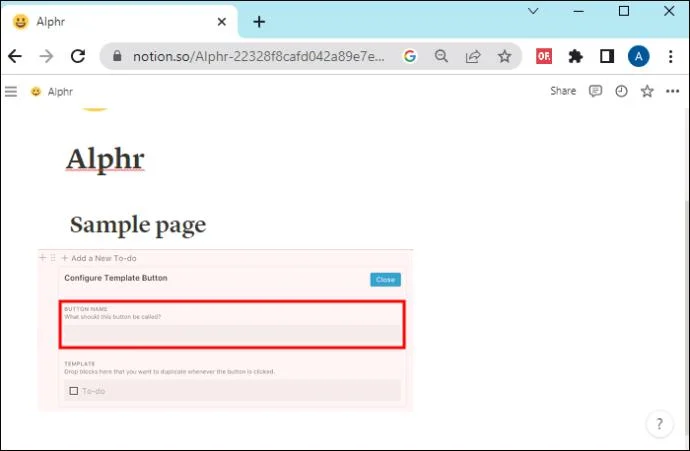Open the Extensions puzzle menu

575,56
